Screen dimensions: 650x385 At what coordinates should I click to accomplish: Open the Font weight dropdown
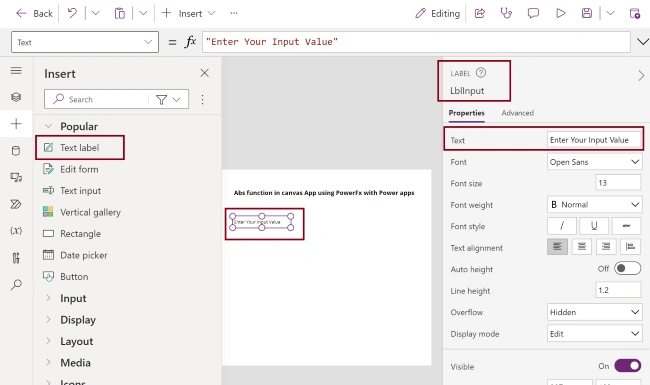(594, 204)
